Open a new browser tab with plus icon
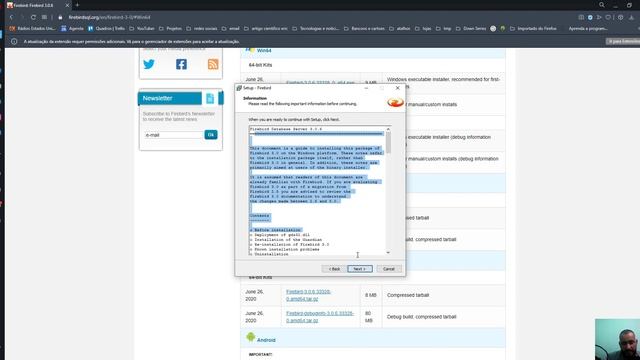Screen dimensions: 640x360 click(77, 5)
